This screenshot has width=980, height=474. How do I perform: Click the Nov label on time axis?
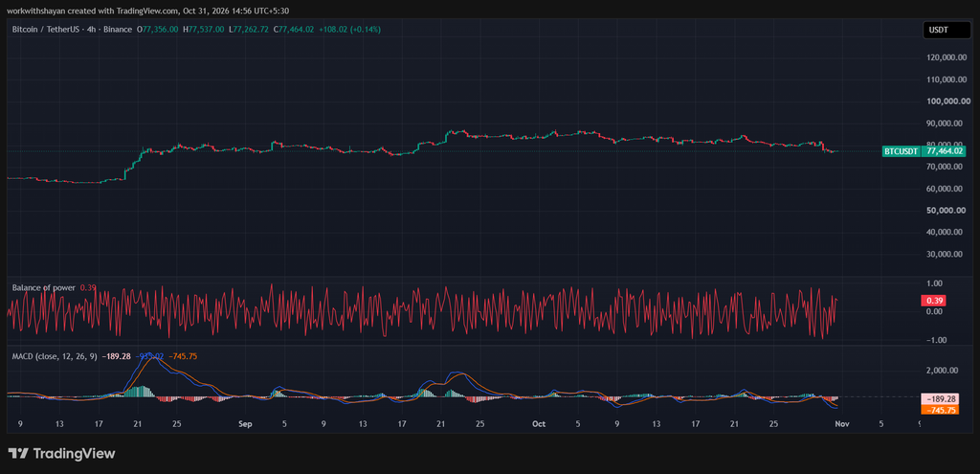tap(842, 424)
